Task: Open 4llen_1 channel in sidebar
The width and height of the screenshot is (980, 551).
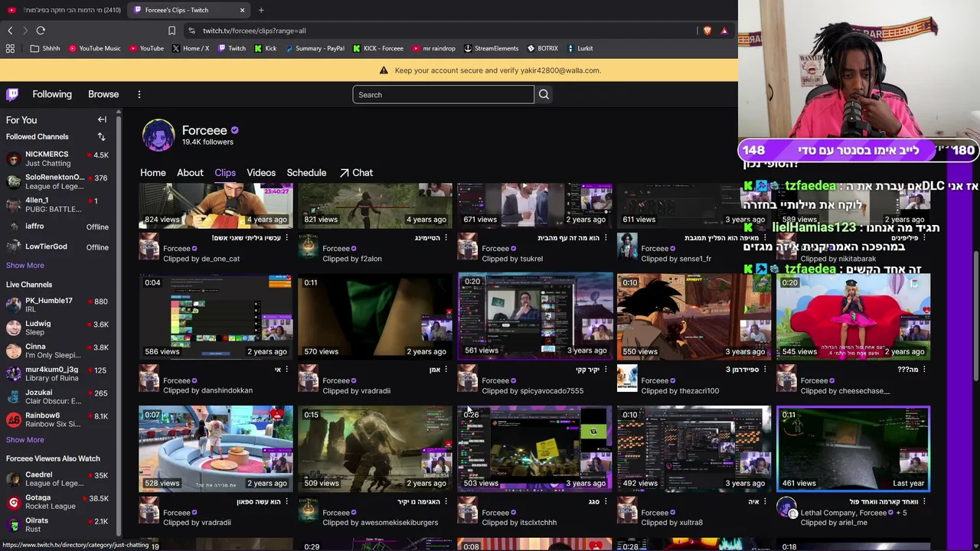Action: pyautogui.click(x=58, y=204)
